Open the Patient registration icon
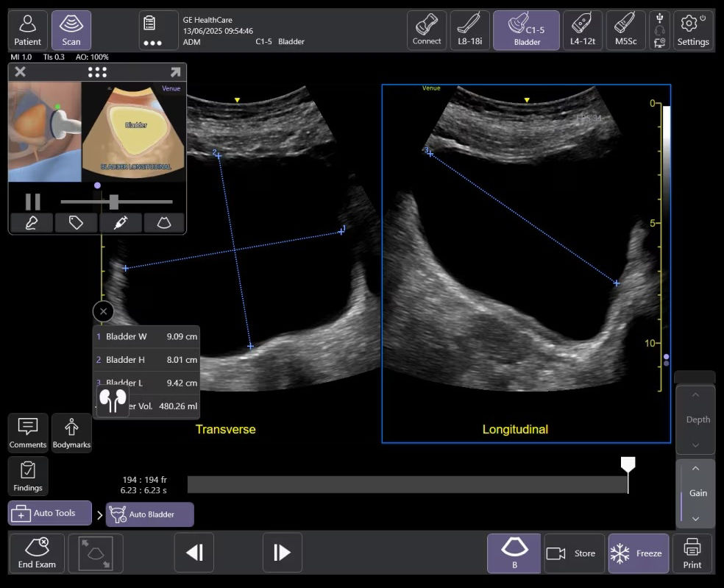The width and height of the screenshot is (724, 588). coord(27,29)
